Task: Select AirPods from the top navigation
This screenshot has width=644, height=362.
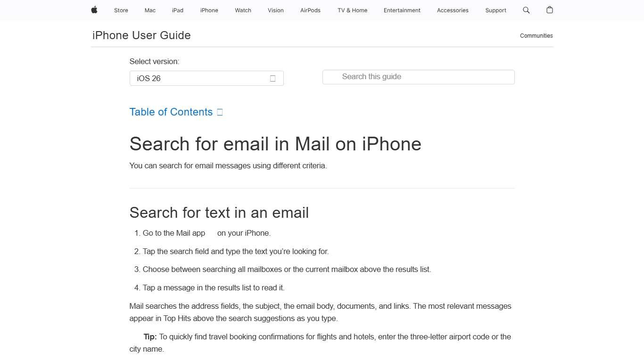Action: [x=310, y=10]
